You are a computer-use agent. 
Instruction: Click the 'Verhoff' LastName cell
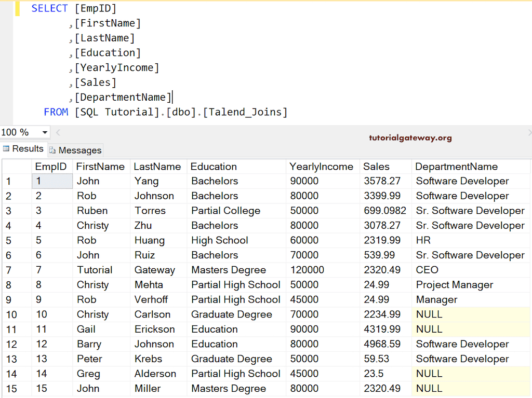[x=158, y=300]
